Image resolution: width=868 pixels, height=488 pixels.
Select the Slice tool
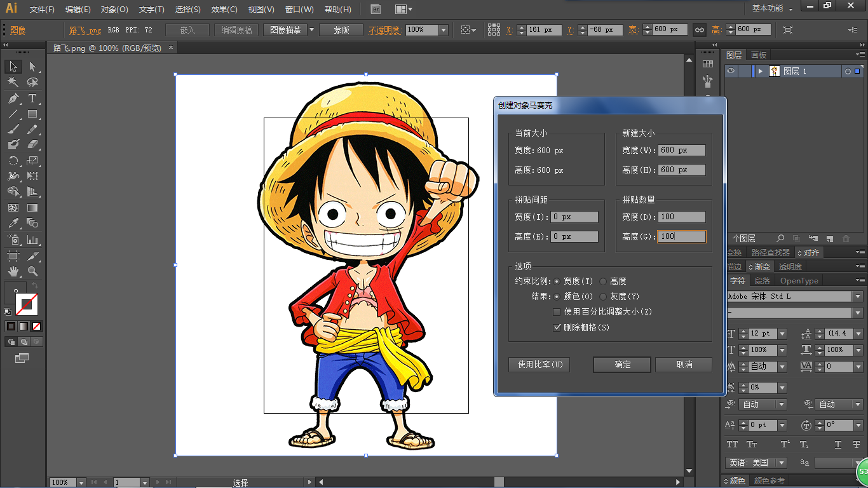(32, 255)
